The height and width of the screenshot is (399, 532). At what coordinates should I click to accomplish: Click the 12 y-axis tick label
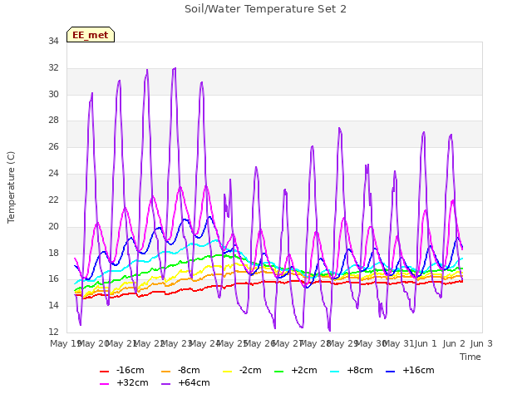[53, 332]
